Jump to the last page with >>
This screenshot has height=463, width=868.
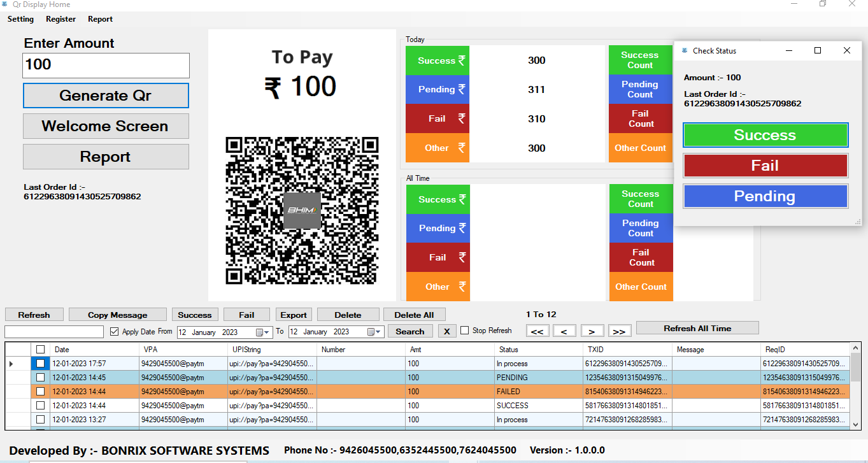coord(619,331)
